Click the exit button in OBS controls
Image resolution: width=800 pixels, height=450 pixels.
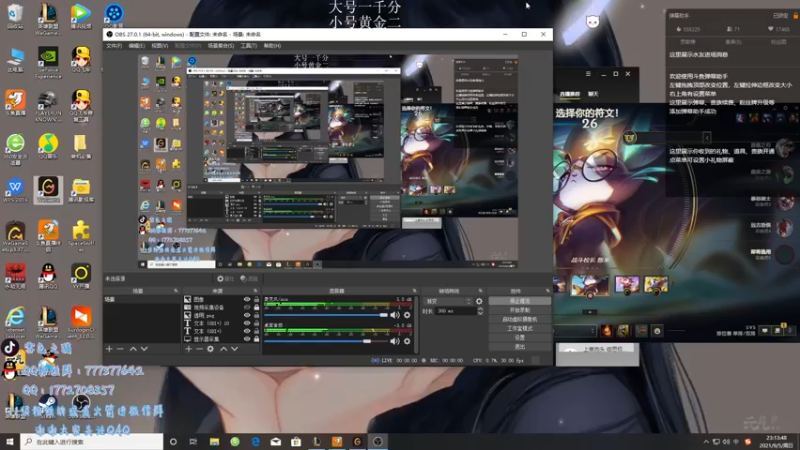tap(519, 347)
